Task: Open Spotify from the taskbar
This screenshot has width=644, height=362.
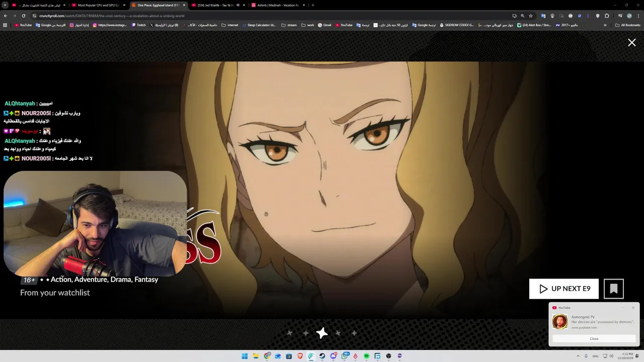Action: coord(366,356)
